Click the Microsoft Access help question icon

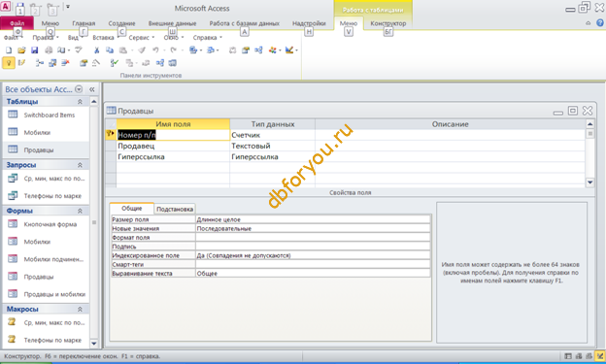pyautogui.click(x=599, y=23)
